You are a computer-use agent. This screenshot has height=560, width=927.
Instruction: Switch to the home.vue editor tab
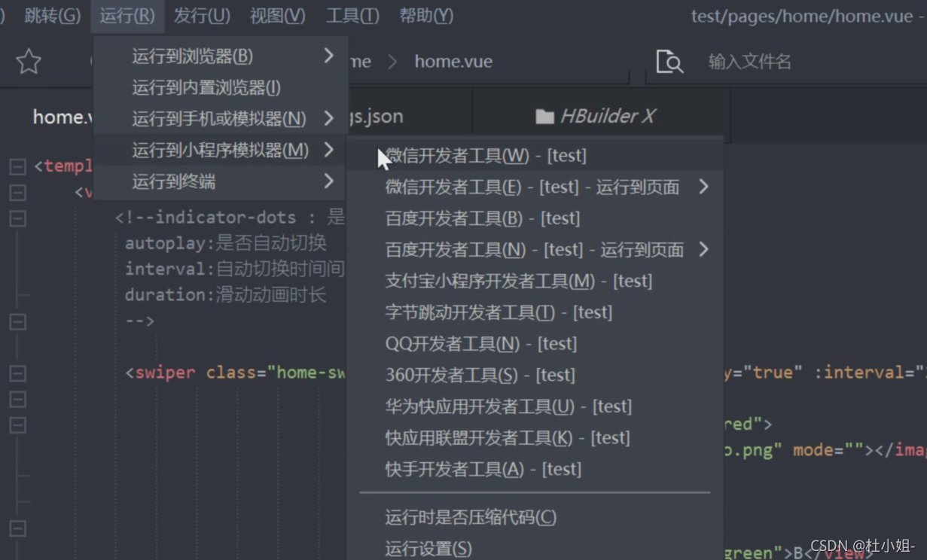tap(63, 117)
